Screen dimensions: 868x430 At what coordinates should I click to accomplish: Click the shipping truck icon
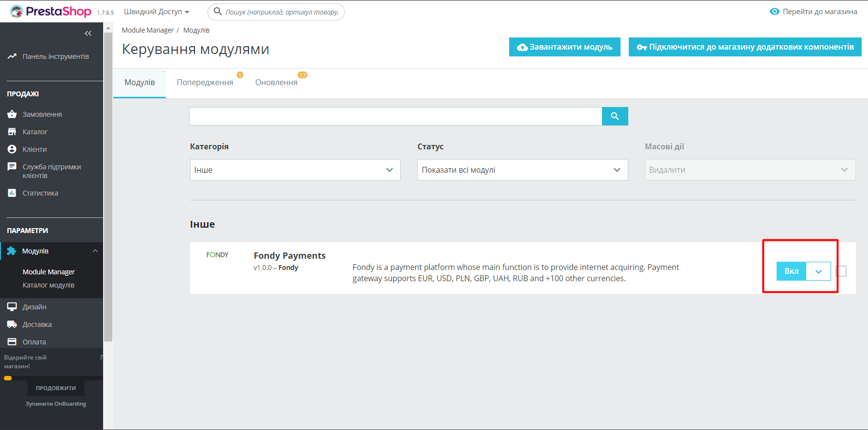tap(12, 324)
